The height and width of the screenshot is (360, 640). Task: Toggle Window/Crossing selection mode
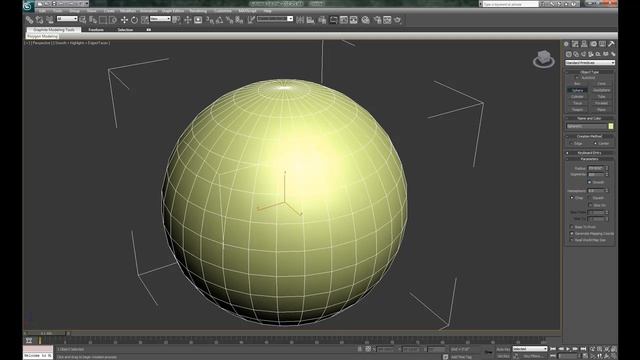[113, 20]
